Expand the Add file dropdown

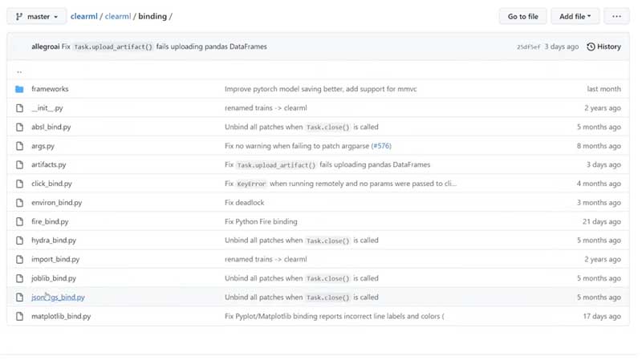point(575,16)
